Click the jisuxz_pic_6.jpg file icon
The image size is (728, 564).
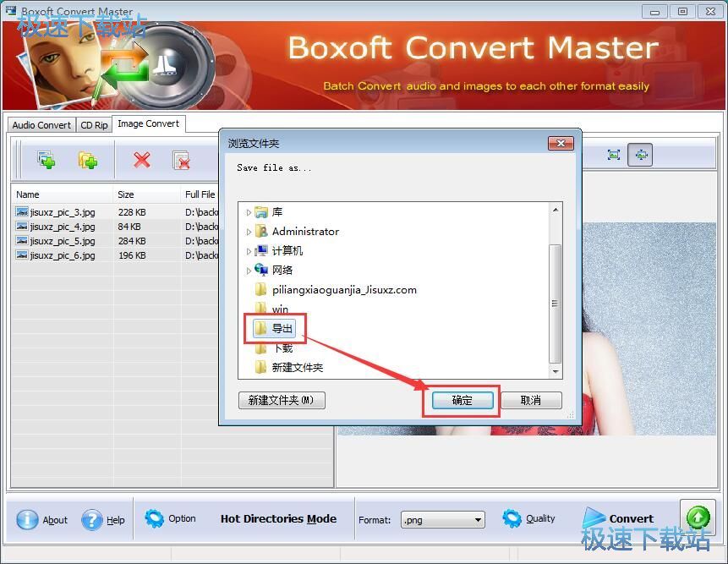22,255
